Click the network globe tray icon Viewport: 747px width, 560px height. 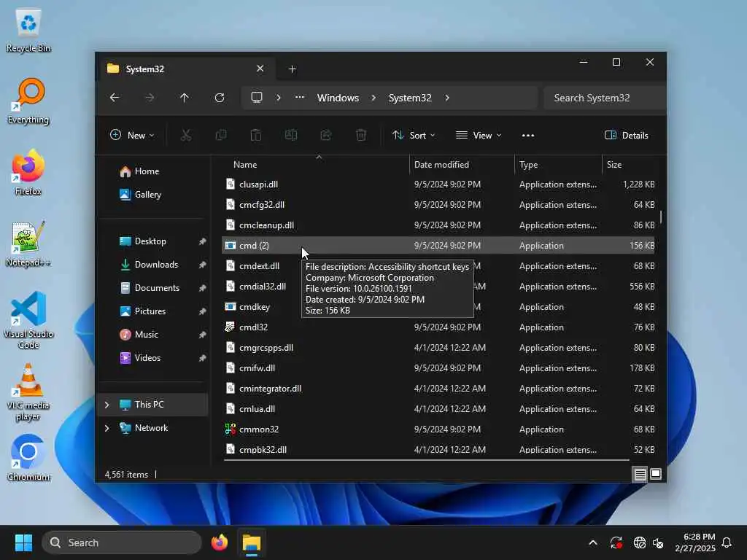tap(639, 542)
